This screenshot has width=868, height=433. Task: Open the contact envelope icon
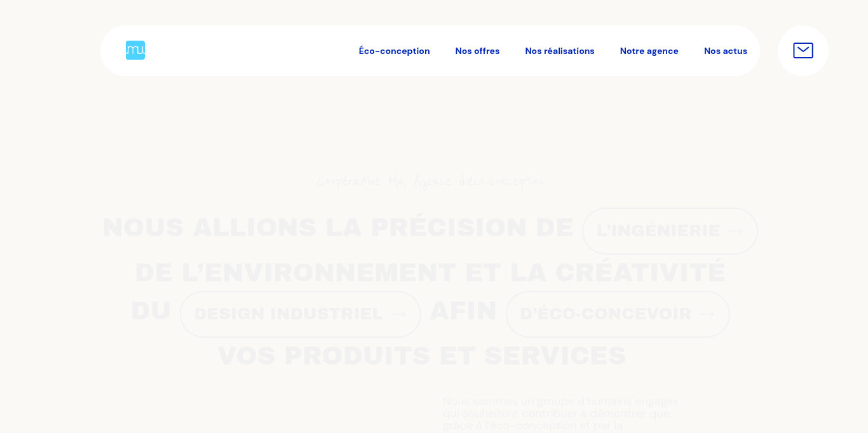803,51
